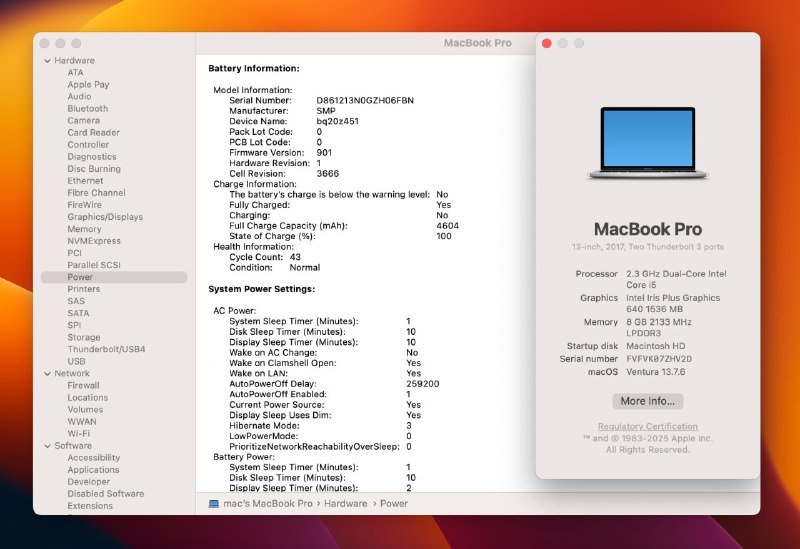The height and width of the screenshot is (549, 800).
Task: Select PCI in the sidebar
Action: (74, 253)
